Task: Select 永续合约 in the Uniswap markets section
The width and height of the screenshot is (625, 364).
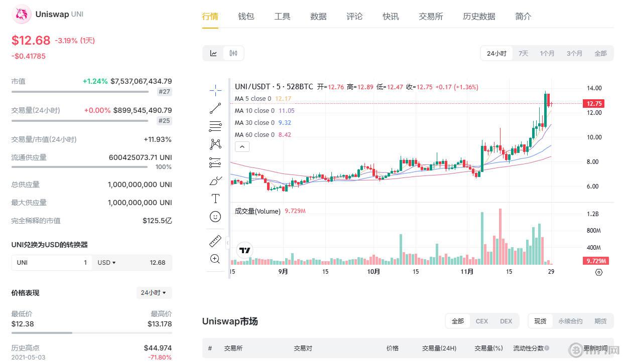Action: tap(570, 321)
